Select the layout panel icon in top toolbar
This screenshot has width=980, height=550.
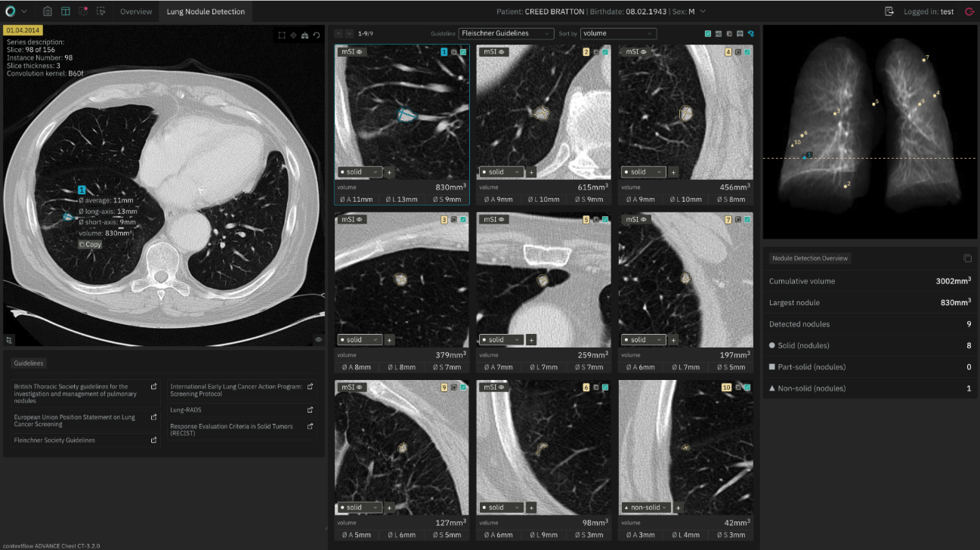click(x=66, y=12)
